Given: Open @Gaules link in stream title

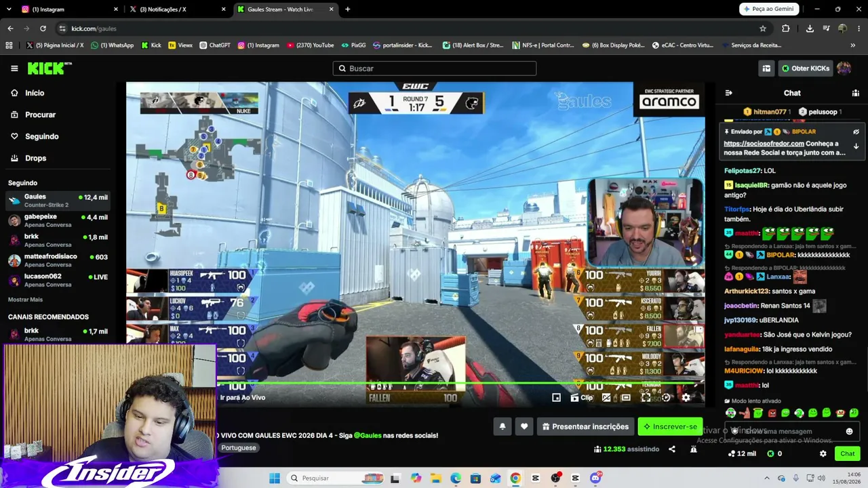Looking at the screenshot, I should (x=368, y=435).
